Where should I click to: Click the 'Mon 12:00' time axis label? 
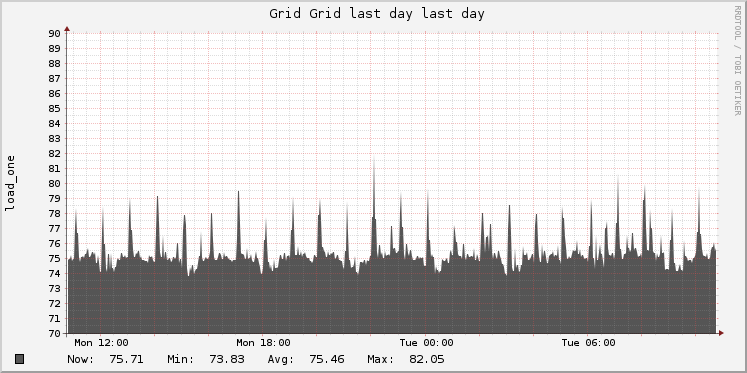(x=101, y=343)
